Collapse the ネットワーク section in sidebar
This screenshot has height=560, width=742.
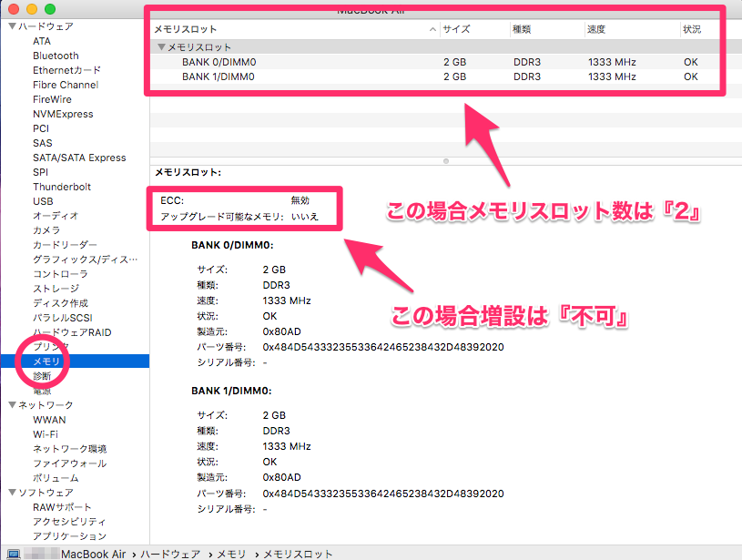[13, 404]
